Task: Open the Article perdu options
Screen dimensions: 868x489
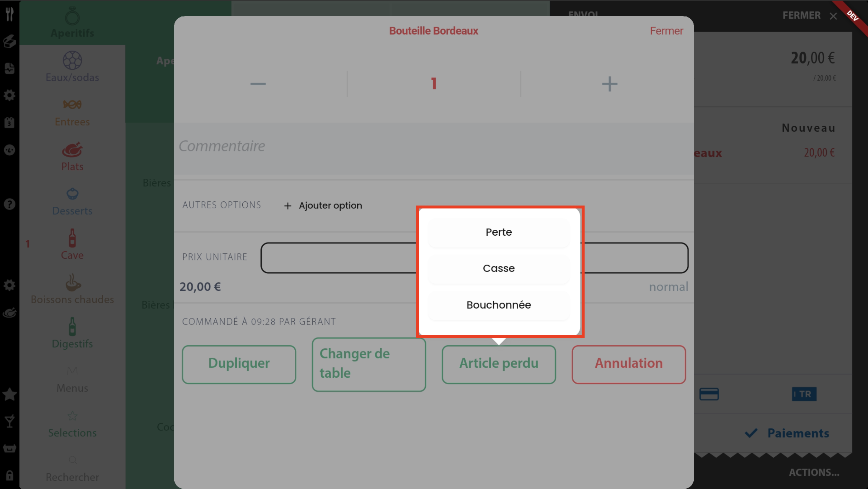Action: (x=498, y=364)
